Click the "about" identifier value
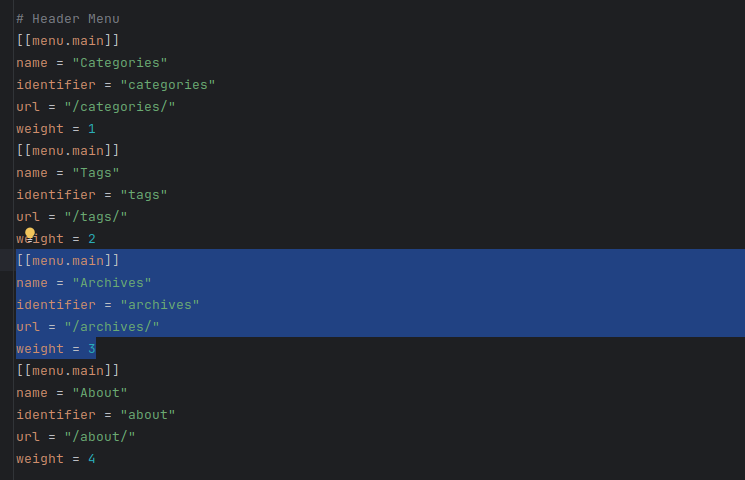Screen dimensions: 745x480 coord(147,415)
